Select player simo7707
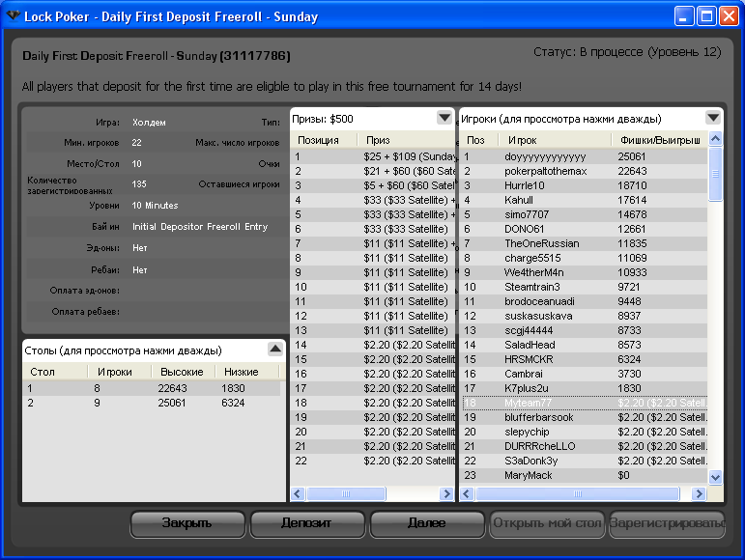This screenshot has height=560, width=745. pos(585,214)
